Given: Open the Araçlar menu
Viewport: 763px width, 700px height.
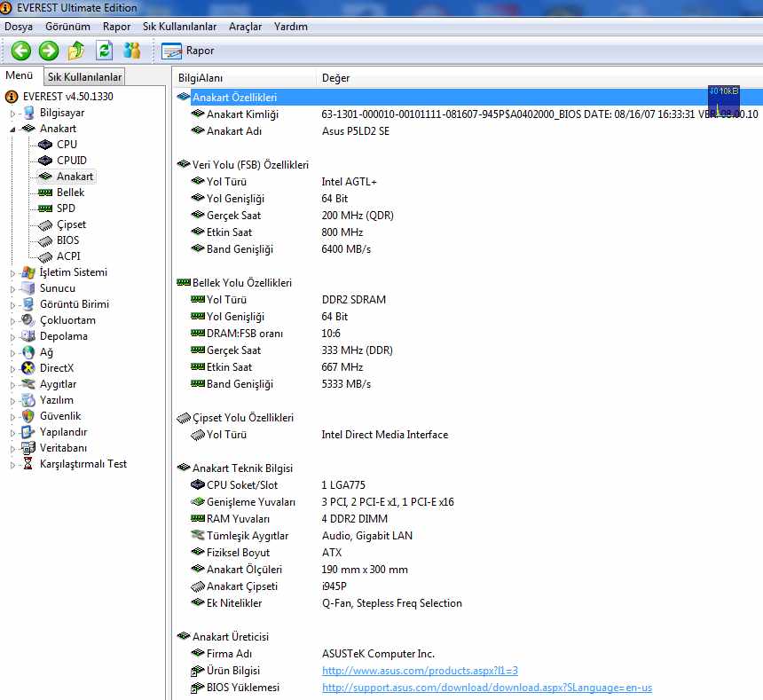Looking at the screenshot, I should [245, 27].
